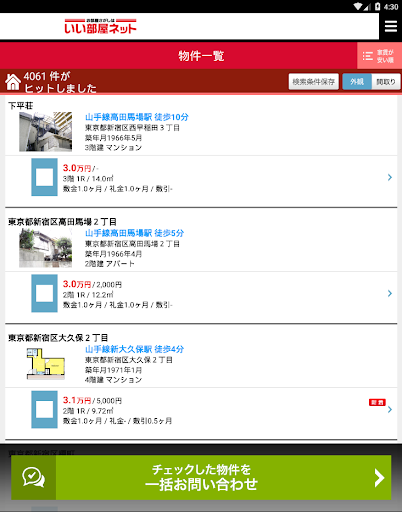This screenshot has width=402, height=512.
Task: Click the red badge on 3.1万円 listing
Action: pyautogui.click(x=377, y=402)
